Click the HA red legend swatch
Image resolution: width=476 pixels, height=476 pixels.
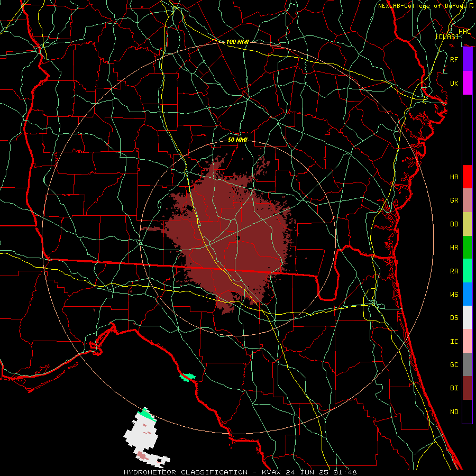point(467,177)
